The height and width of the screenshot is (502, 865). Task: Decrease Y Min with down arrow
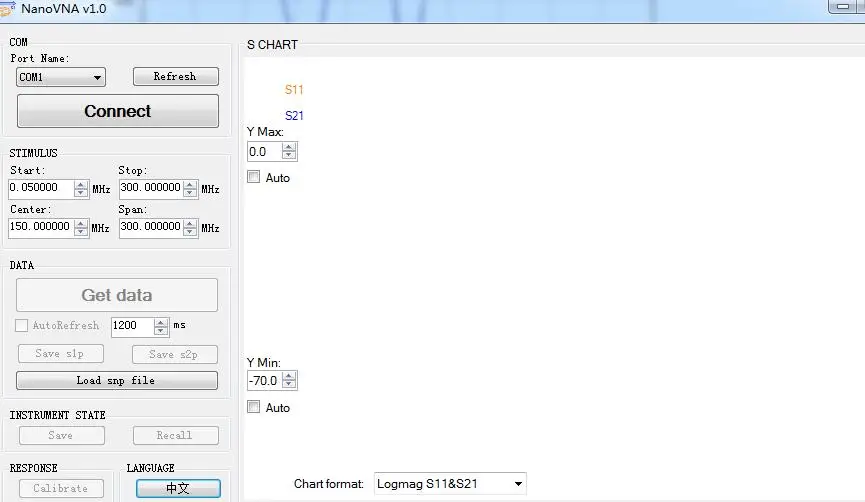tap(289, 385)
